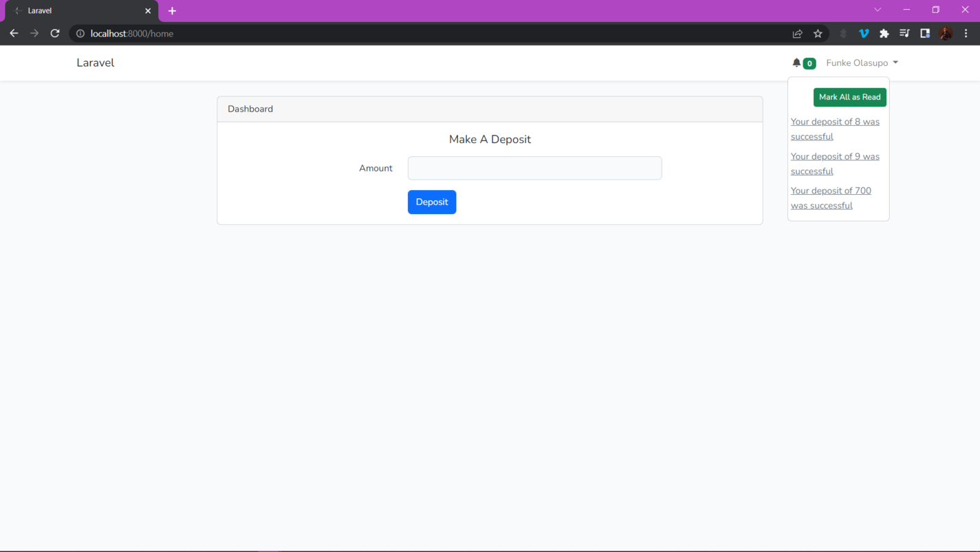
Task: Open the deposit of 700 notification
Action: (x=830, y=198)
